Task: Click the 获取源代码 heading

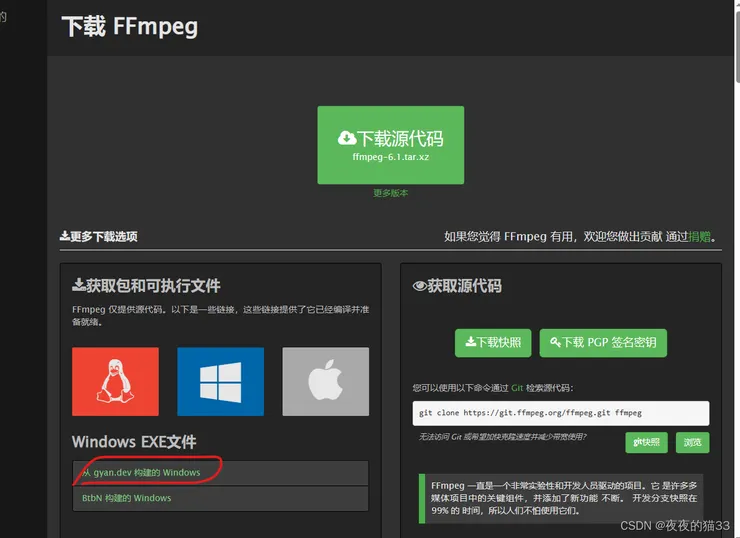Action: 457,286
